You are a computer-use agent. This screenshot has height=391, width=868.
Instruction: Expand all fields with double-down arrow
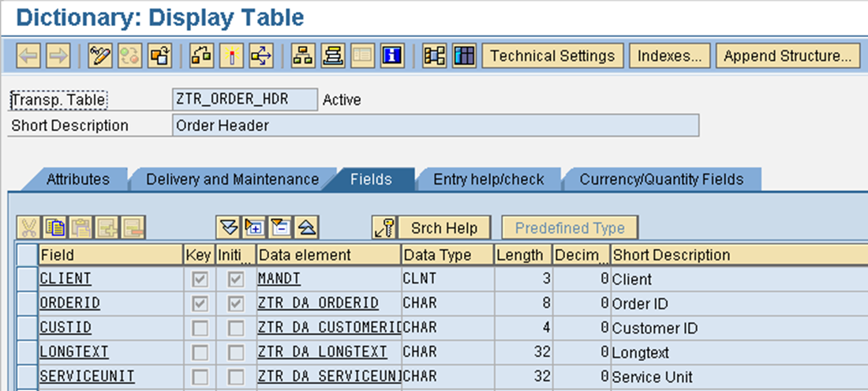pos(228,228)
